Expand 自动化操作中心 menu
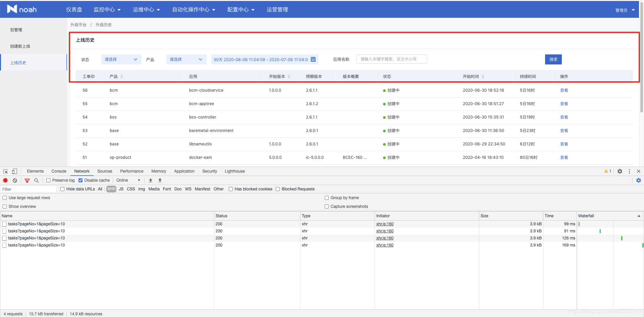This screenshot has width=644, height=317. (194, 10)
